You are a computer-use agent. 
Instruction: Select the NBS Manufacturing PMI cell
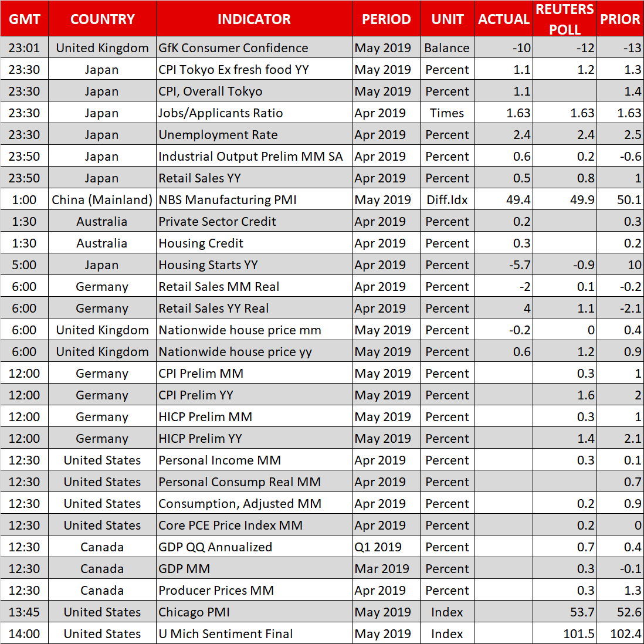[x=254, y=199]
